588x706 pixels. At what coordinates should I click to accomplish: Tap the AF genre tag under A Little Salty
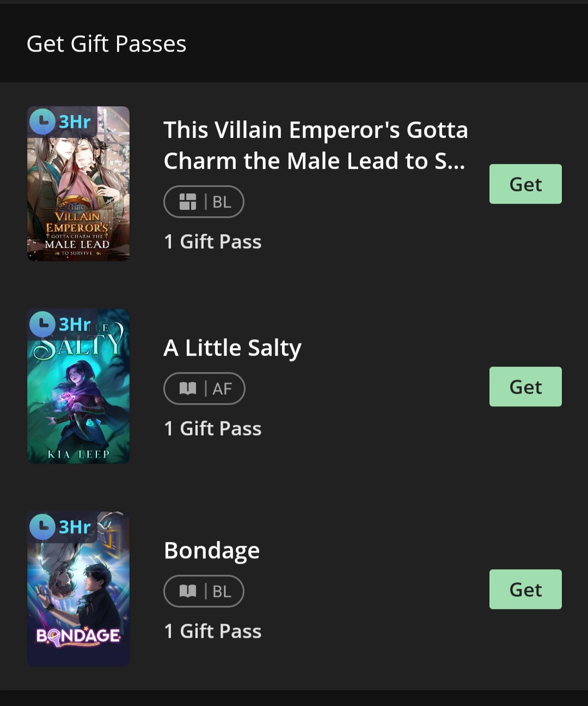click(204, 388)
